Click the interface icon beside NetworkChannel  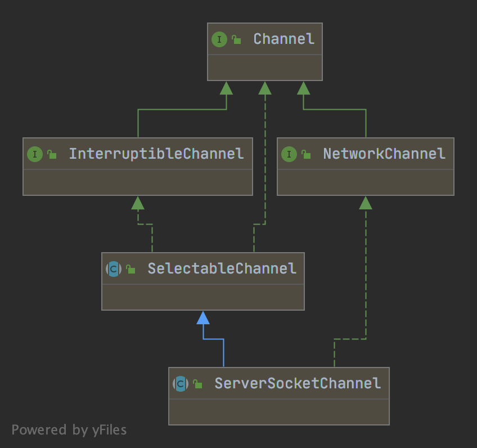click(x=289, y=154)
